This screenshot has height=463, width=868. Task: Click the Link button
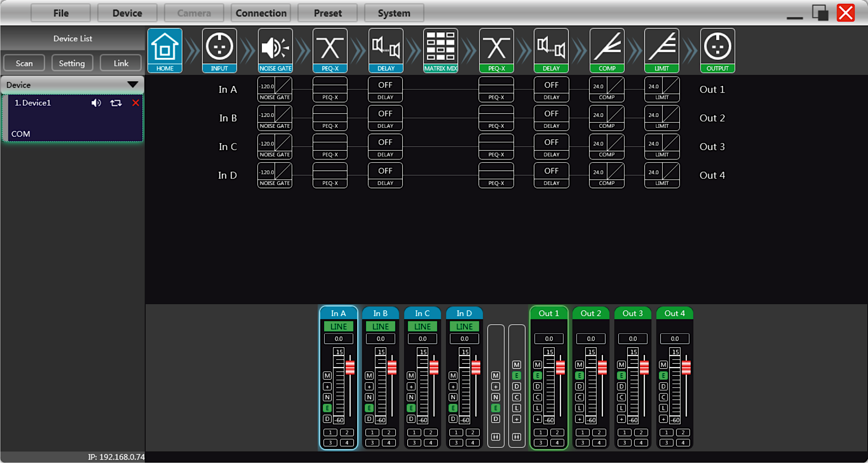tap(121, 63)
